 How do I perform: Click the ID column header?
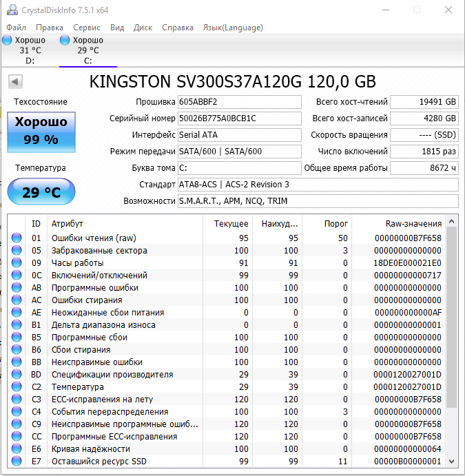coord(36,224)
